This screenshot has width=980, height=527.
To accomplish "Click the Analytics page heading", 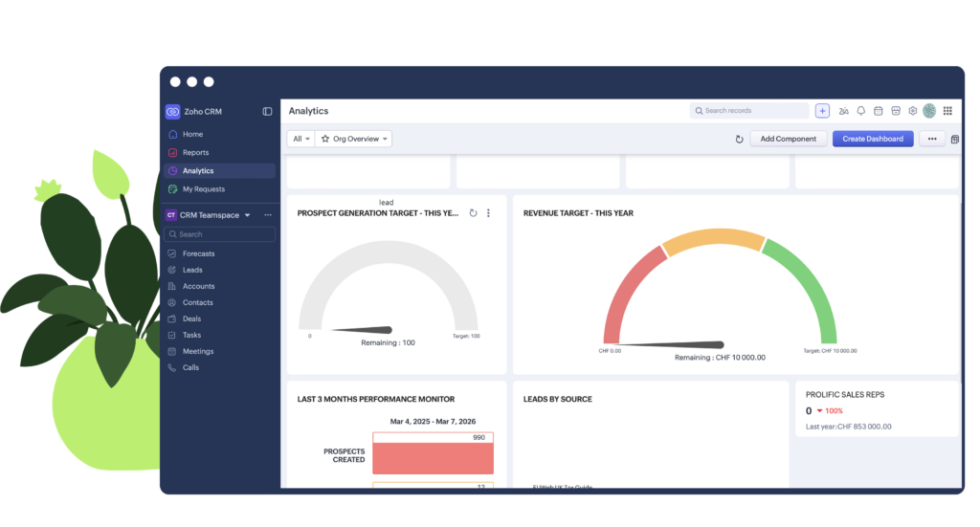I will 308,111.
